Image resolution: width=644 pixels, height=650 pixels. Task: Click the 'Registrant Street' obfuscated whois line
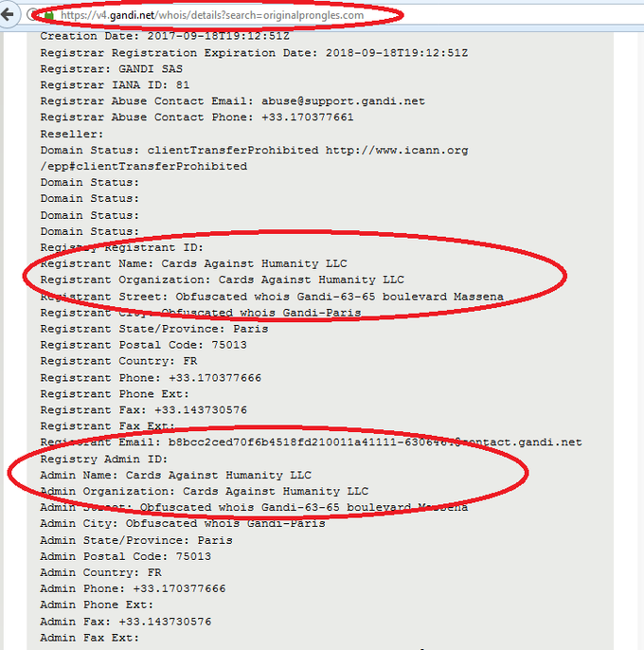click(272, 297)
